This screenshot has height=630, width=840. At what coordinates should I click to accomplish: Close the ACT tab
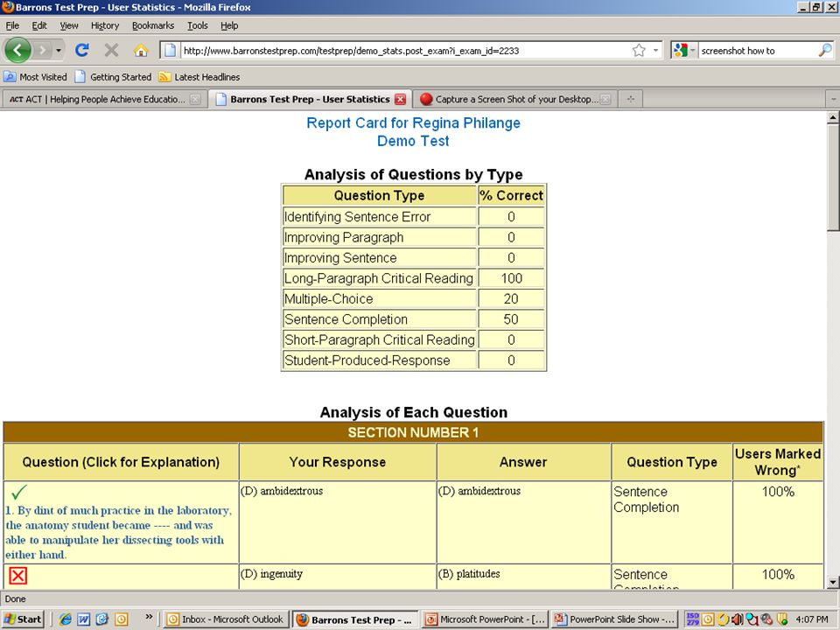pyautogui.click(x=195, y=99)
